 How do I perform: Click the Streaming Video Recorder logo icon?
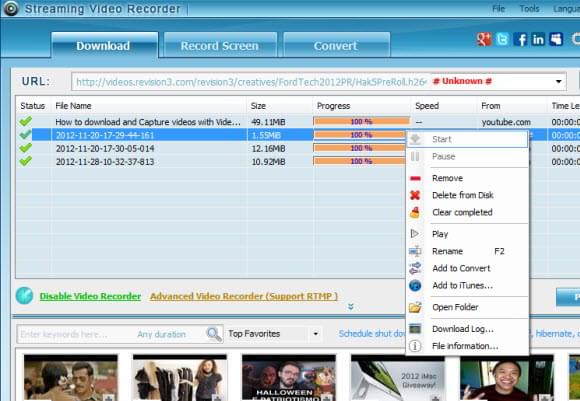pos(10,8)
